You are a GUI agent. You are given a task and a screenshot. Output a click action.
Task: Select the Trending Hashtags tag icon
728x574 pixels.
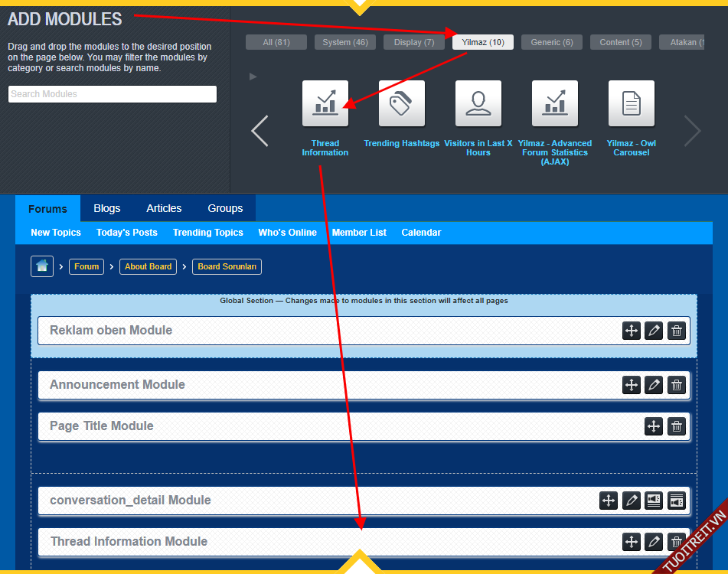click(401, 103)
